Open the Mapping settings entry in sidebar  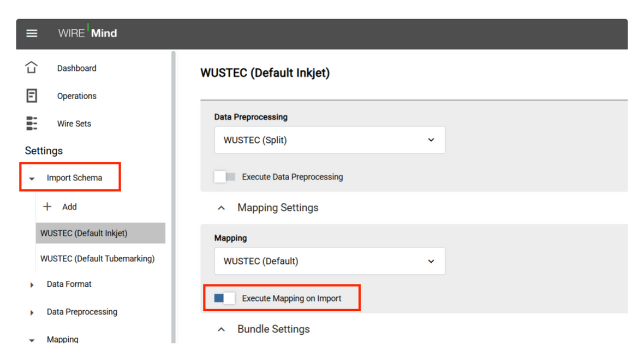point(62,339)
